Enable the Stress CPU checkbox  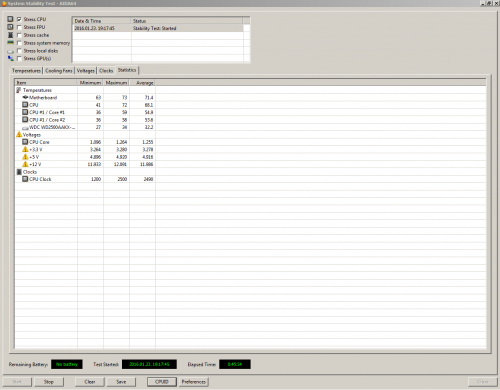click(x=19, y=19)
